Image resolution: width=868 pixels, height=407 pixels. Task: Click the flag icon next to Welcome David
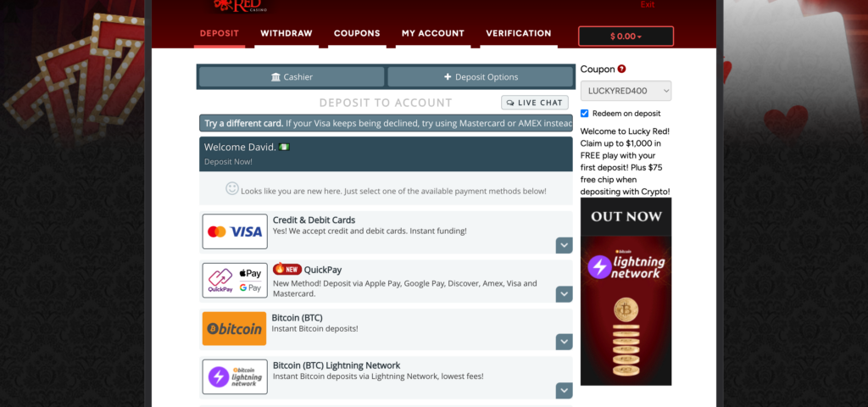tap(285, 147)
